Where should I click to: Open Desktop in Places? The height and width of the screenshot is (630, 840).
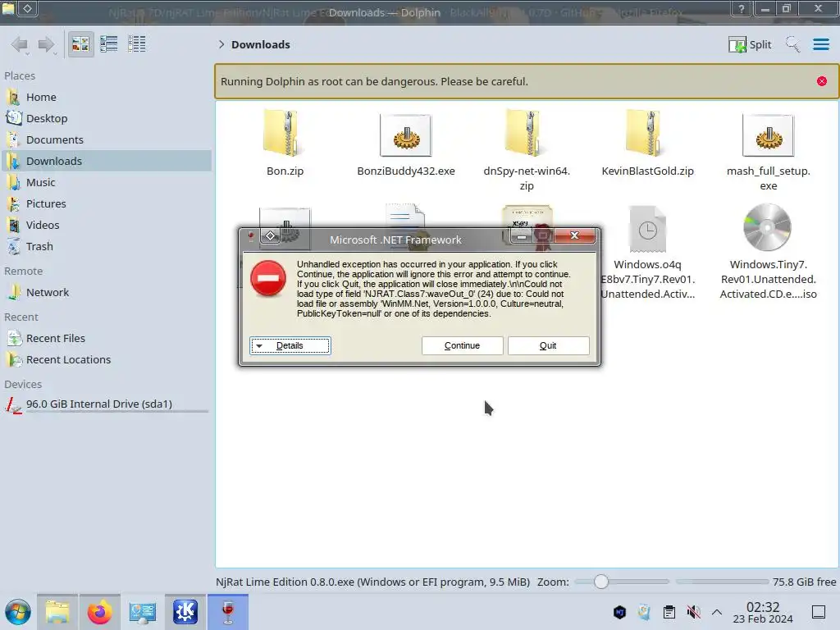107,118
